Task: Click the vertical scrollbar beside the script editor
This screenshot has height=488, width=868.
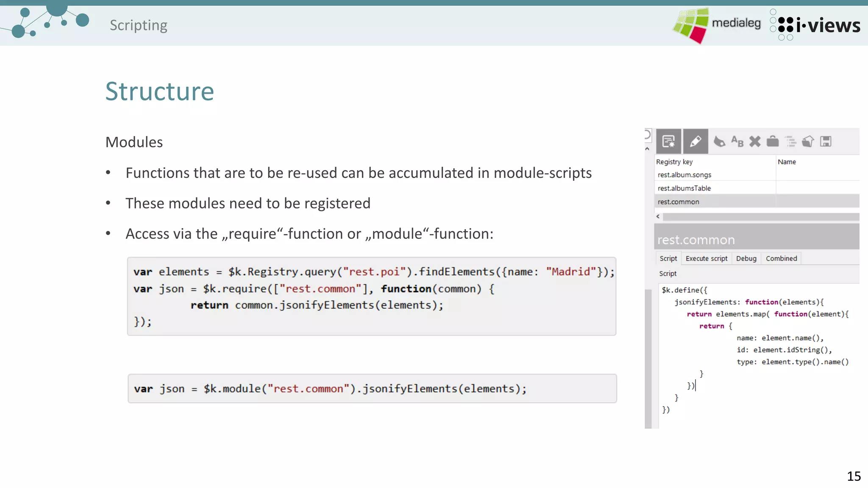Action: pos(648,359)
